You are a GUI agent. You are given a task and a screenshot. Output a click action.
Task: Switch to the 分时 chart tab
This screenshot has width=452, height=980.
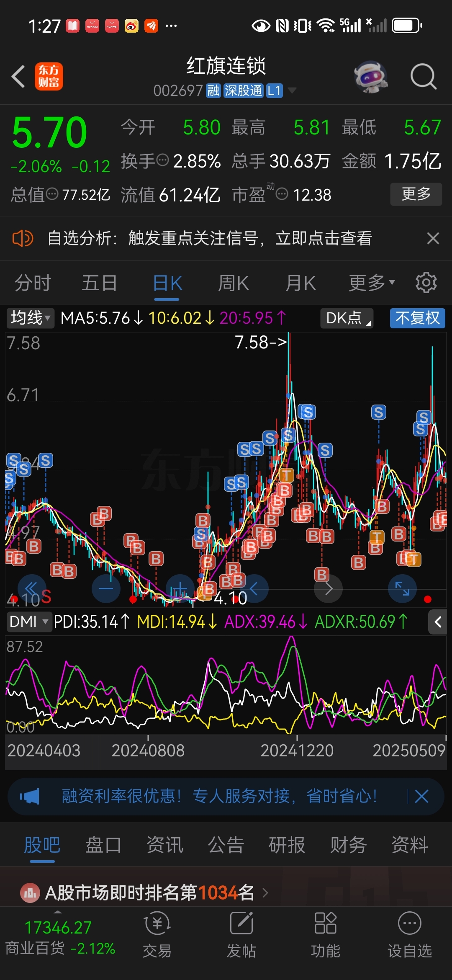(x=33, y=283)
